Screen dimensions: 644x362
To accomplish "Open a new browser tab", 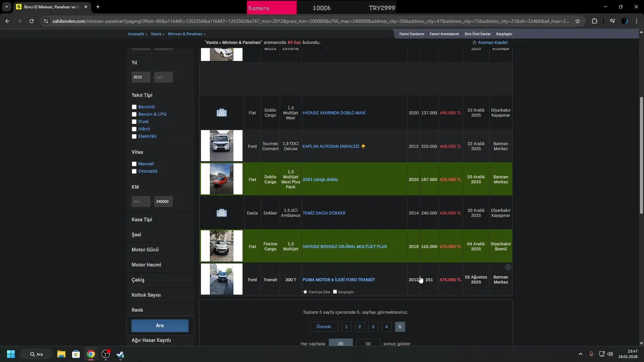I will [x=98, y=7].
